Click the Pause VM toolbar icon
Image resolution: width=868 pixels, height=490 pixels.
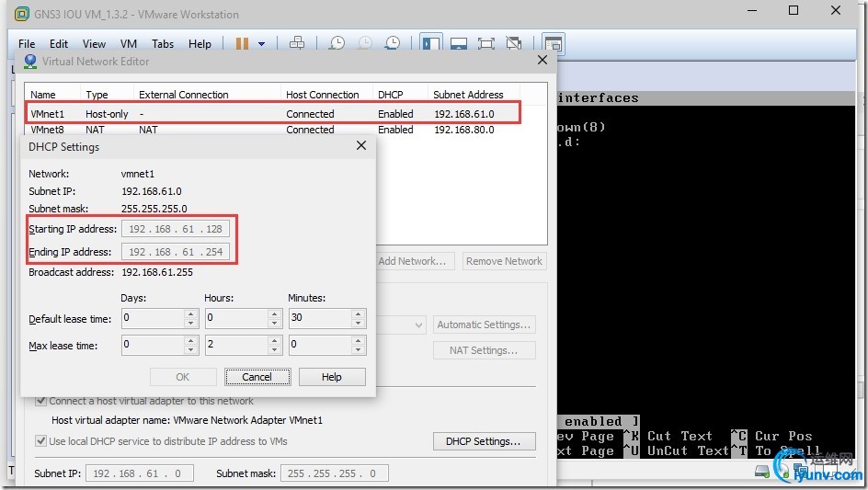tap(242, 44)
